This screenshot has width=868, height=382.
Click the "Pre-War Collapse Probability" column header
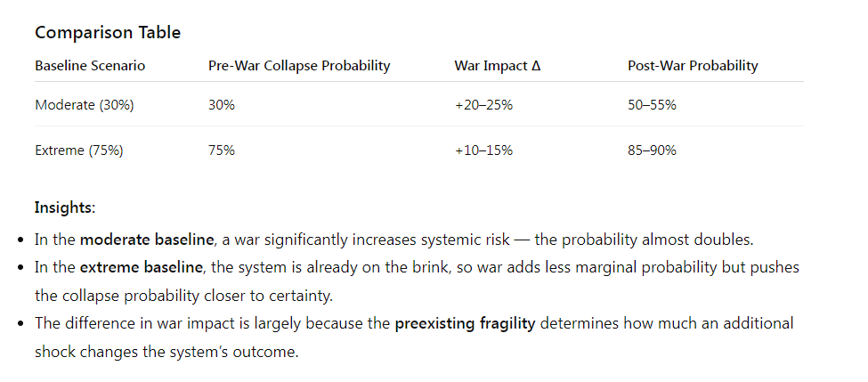point(298,66)
